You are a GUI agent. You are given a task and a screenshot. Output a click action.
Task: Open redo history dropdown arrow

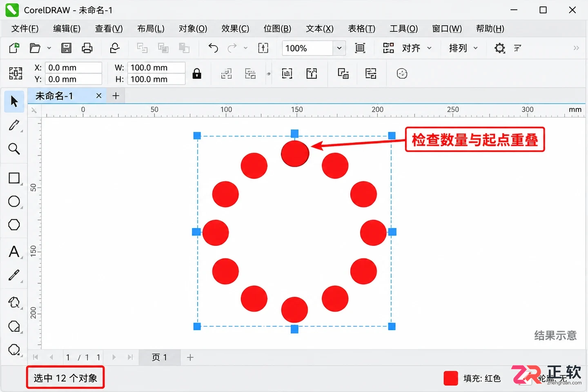(x=245, y=48)
